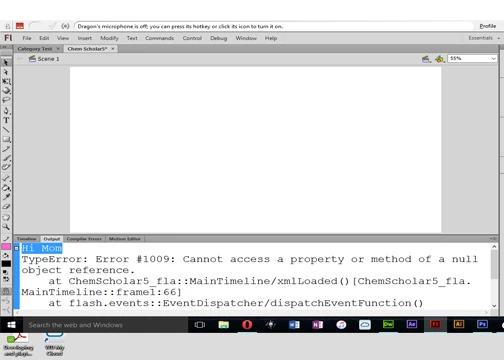Select the Eyedropper tool

[x=6, y=197]
